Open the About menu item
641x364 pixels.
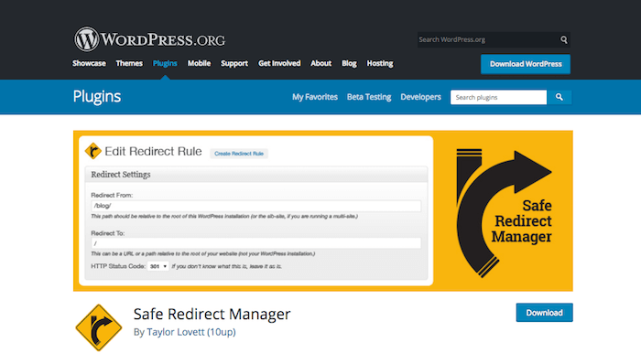click(x=320, y=63)
